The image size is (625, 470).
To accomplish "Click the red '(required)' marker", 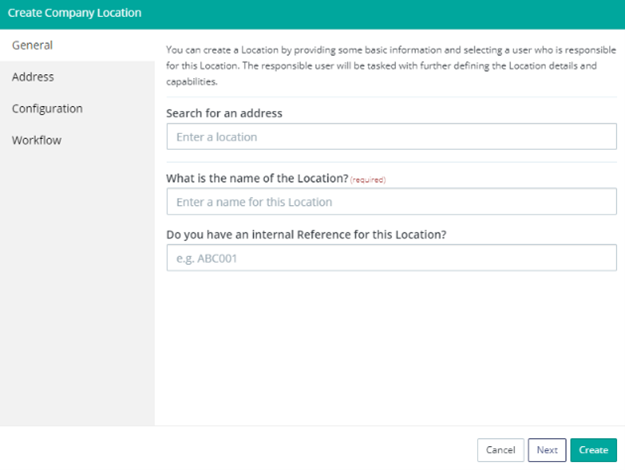I will (368, 180).
